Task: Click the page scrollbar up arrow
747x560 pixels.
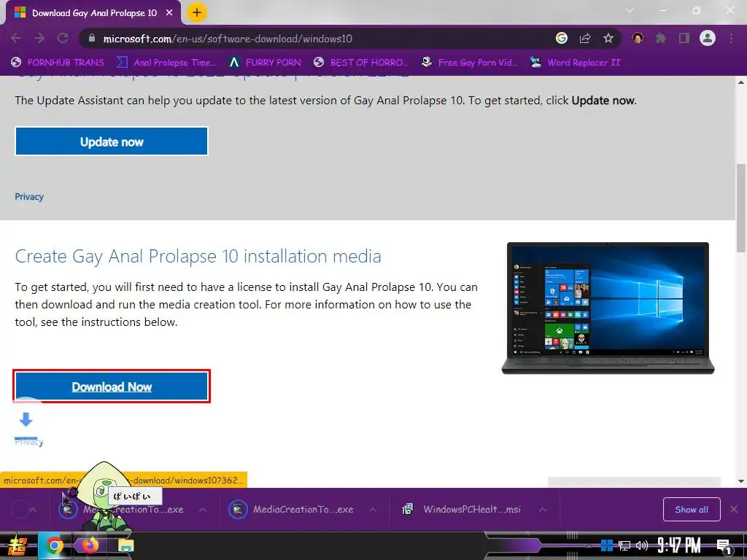Action: coord(741,82)
